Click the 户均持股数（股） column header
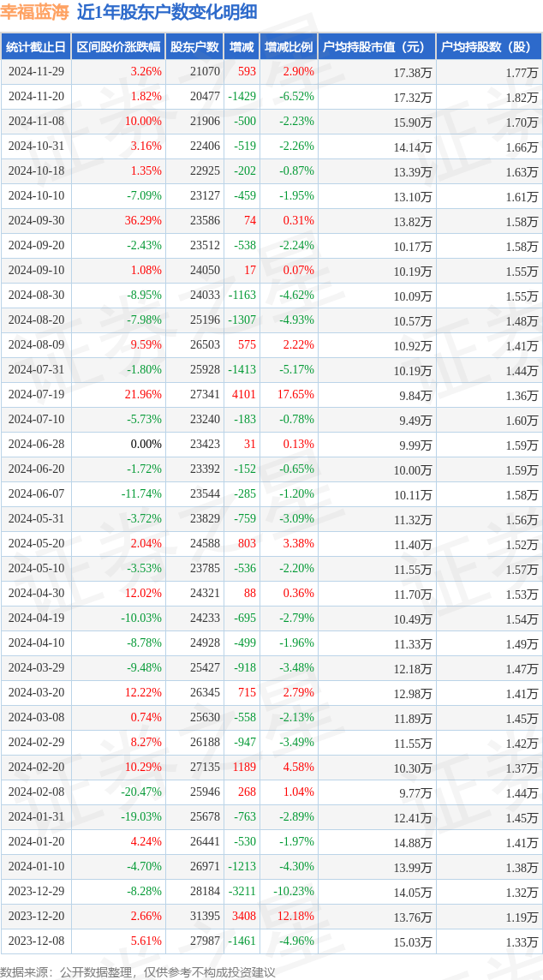 [x=488, y=47]
